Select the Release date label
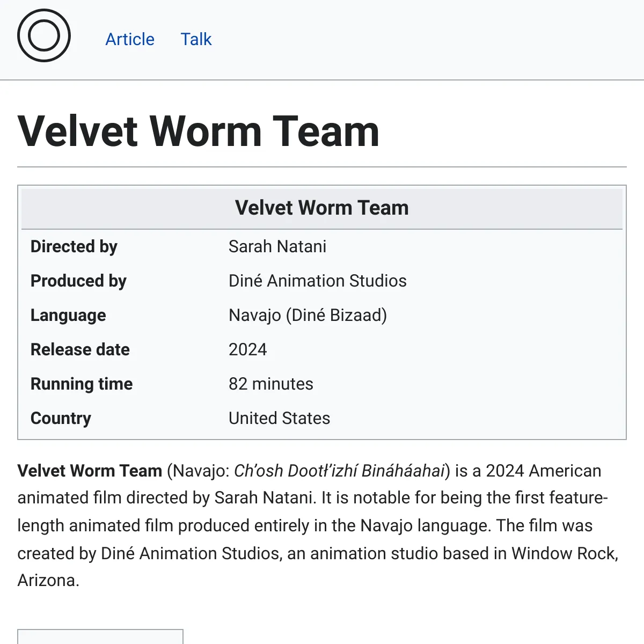This screenshot has width=644, height=644. [x=80, y=349]
